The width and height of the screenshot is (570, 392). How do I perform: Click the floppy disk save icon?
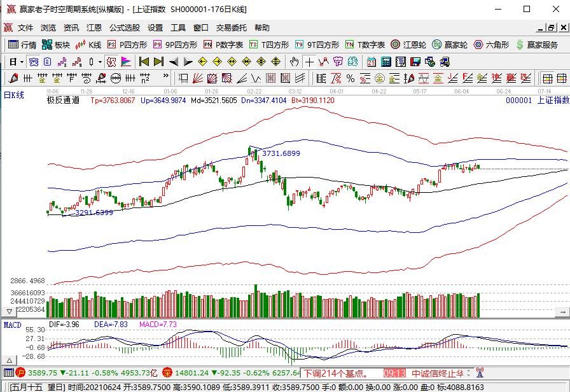[x=415, y=62]
